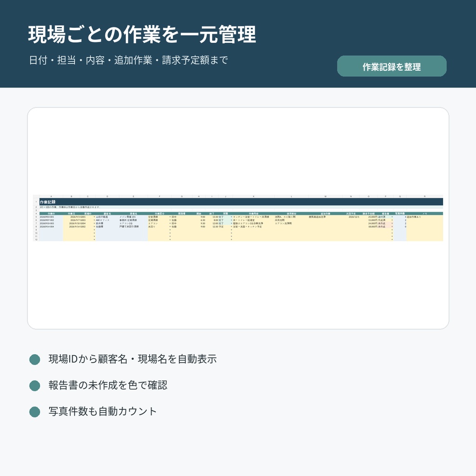Click the customer cell 鈴木様
Screen dimensions: 476x476
click(107, 224)
